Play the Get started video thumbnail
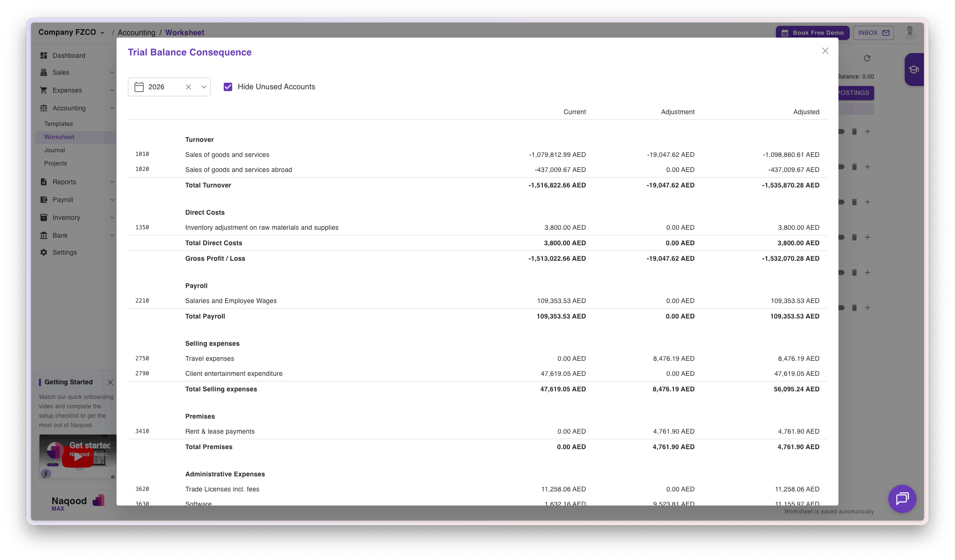Screen dimensions: 955x560 pos(78,457)
